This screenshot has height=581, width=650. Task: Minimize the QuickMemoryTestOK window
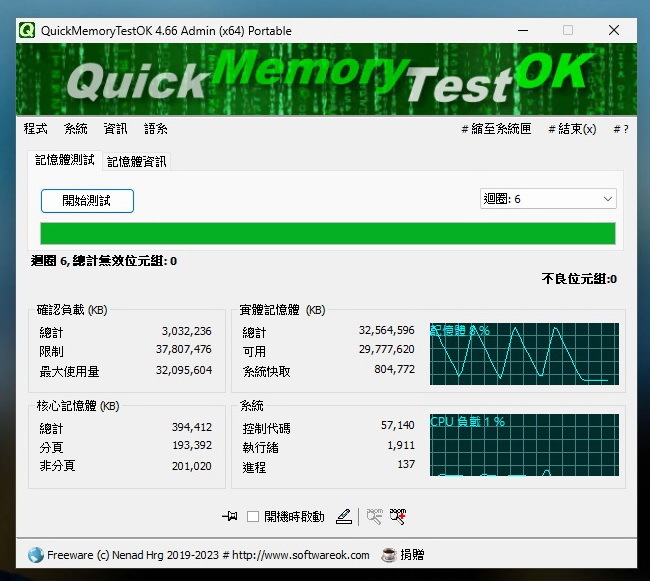tap(523, 30)
